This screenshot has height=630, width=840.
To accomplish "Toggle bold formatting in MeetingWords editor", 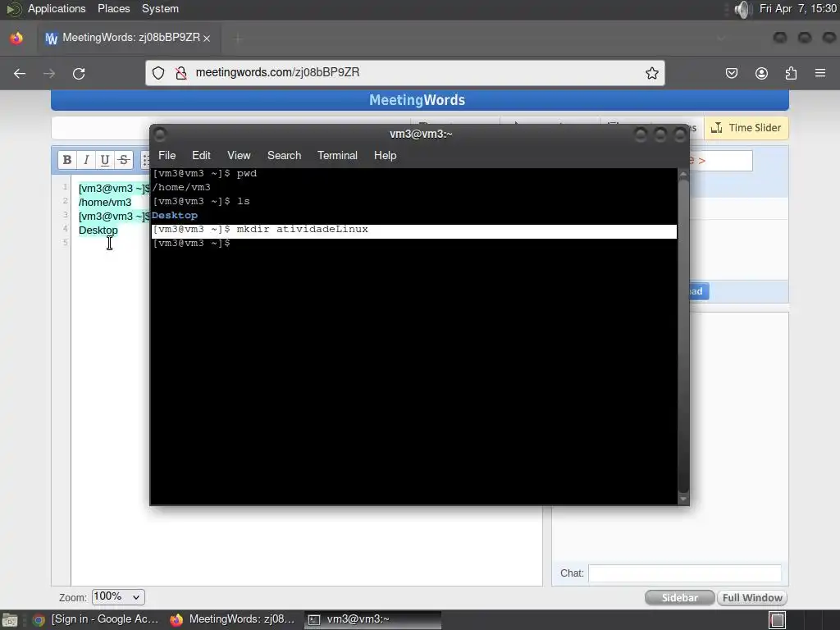I will point(67,160).
